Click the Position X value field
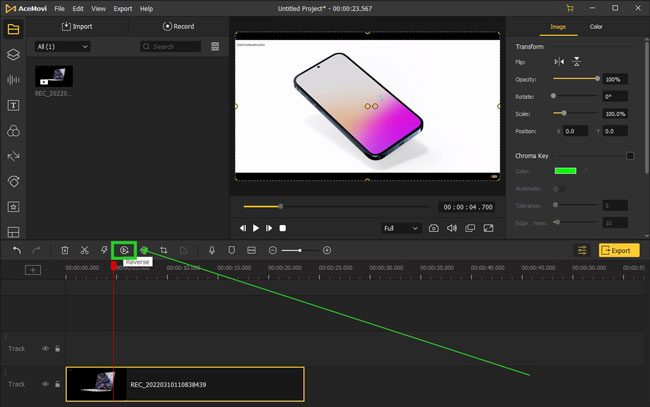 pos(576,131)
